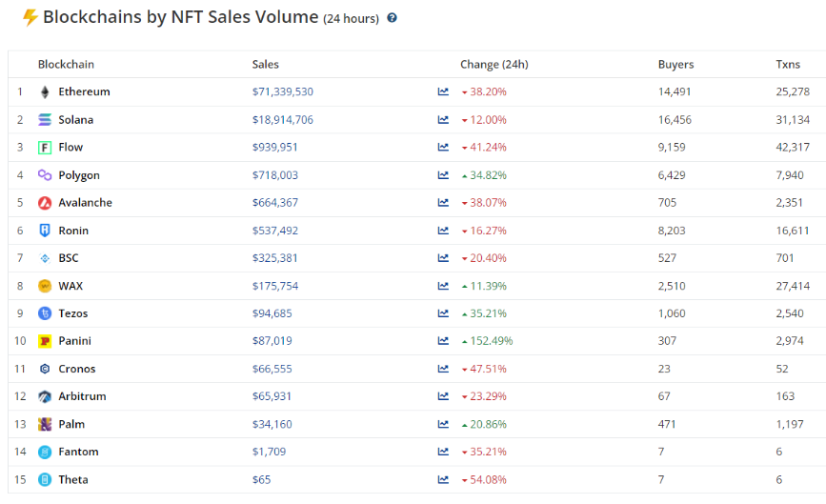Click the red Avalanche logo

[45, 203]
